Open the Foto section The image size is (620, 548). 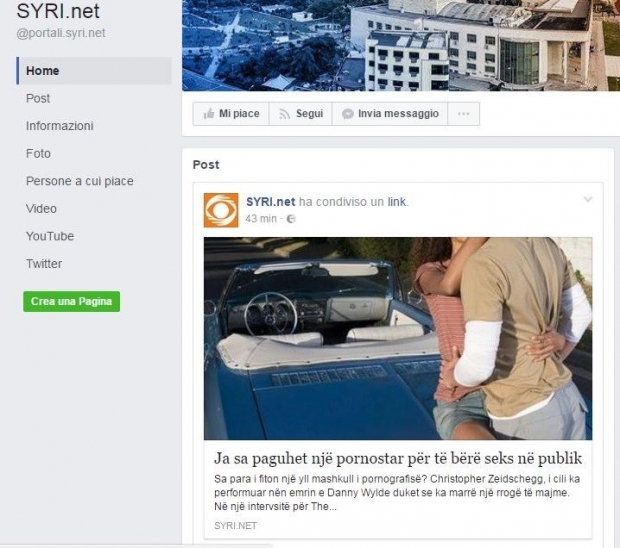tap(38, 153)
